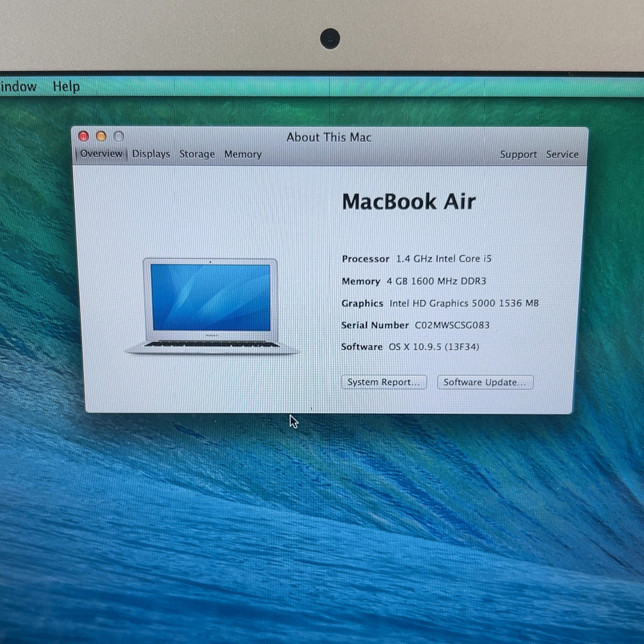Open the Window menu
The height and width of the screenshot is (644, 644).
(x=18, y=86)
